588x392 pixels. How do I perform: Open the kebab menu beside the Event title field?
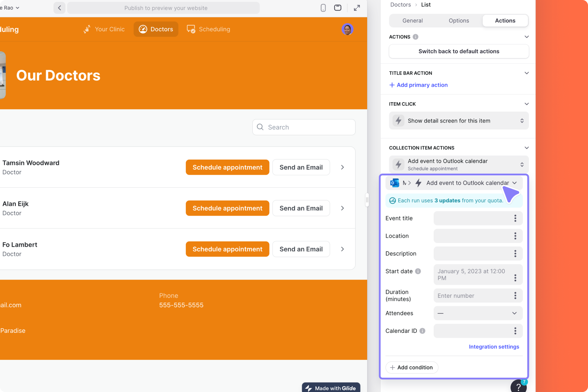pos(515,218)
